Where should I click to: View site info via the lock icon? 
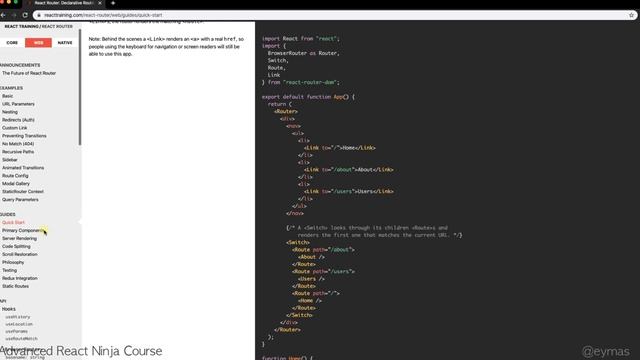[x=39, y=15]
